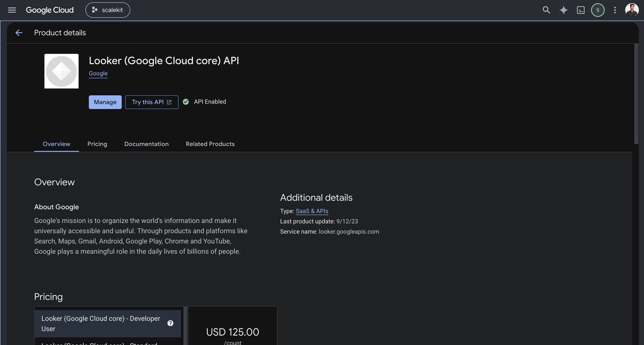Click the About Google subheading
This screenshot has width=644, height=345.
(x=56, y=207)
